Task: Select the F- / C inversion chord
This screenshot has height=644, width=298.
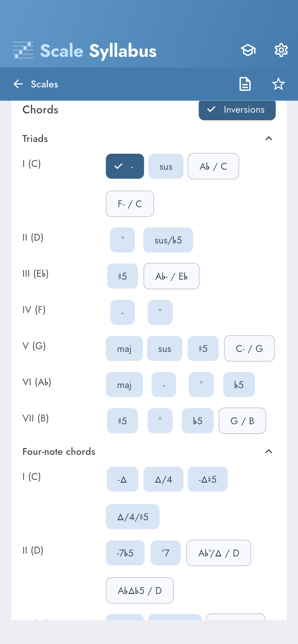Action: tap(130, 204)
